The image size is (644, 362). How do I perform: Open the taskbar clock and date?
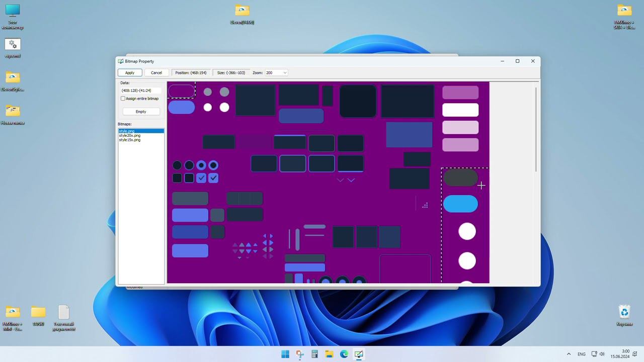620,354
